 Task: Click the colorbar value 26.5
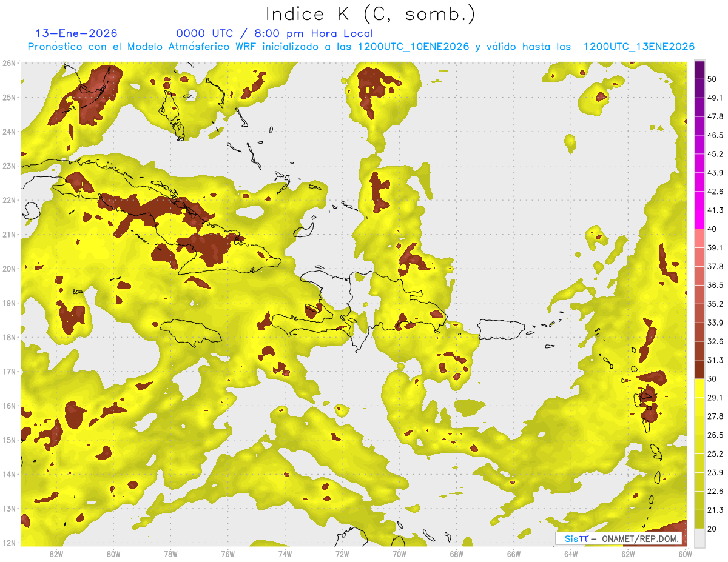[x=715, y=435]
